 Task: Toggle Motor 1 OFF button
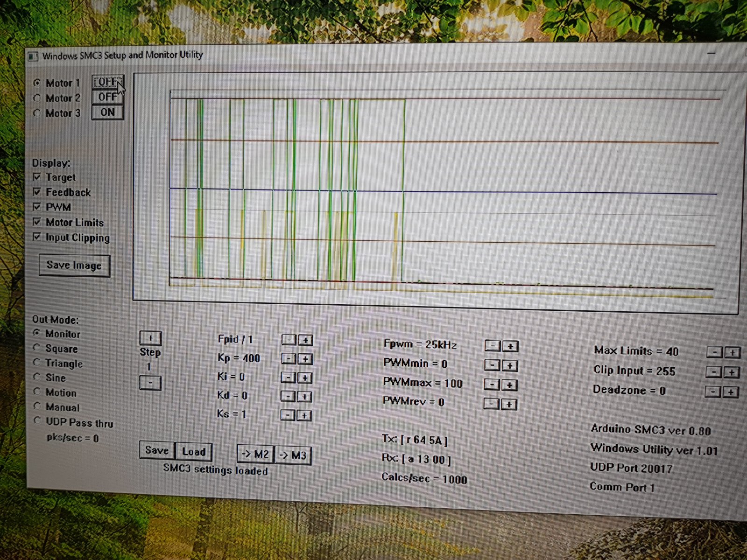coord(107,82)
